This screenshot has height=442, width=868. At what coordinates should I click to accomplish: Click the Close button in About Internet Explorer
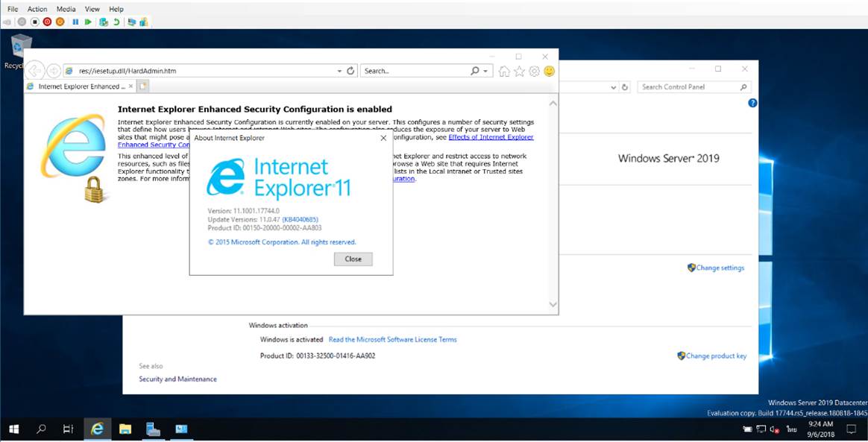[353, 259]
